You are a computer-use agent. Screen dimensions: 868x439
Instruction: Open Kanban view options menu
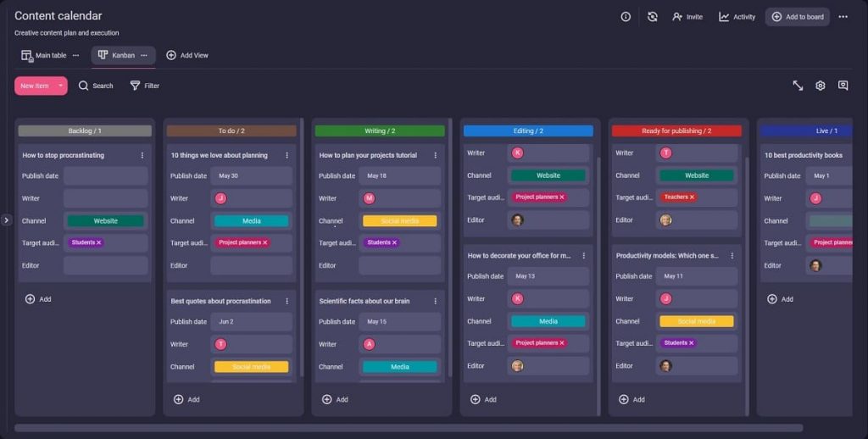(144, 55)
